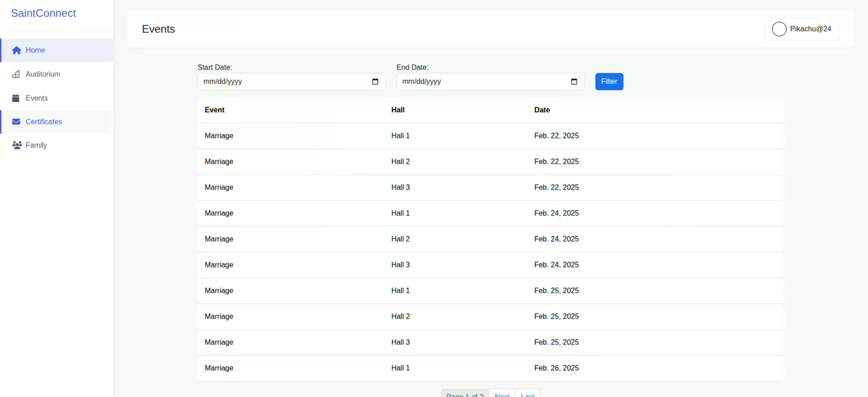Image resolution: width=868 pixels, height=397 pixels.
Task: Click Feb. 24, 2025 date for Hall 2
Action: [556, 239]
